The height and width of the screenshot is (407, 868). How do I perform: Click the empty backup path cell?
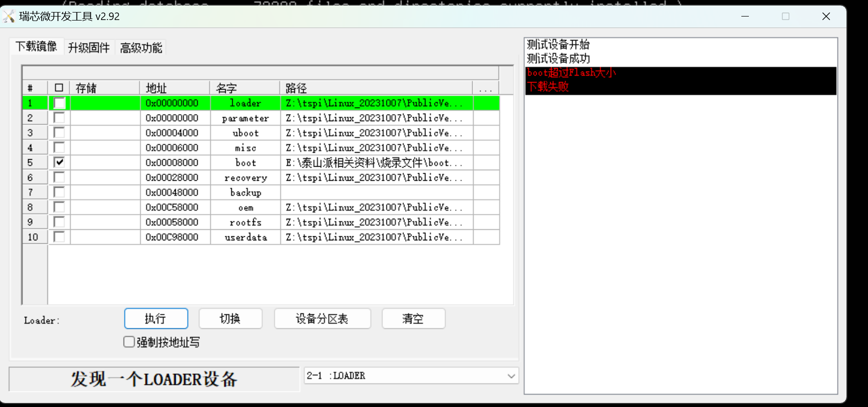pos(375,193)
